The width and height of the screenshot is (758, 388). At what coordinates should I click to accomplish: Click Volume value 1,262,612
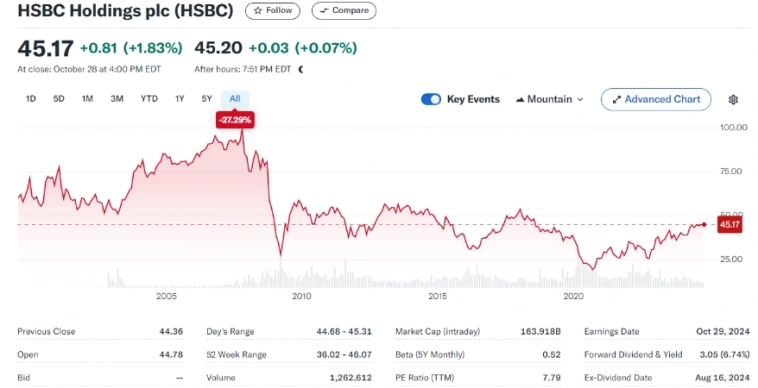(x=351, y=378)
